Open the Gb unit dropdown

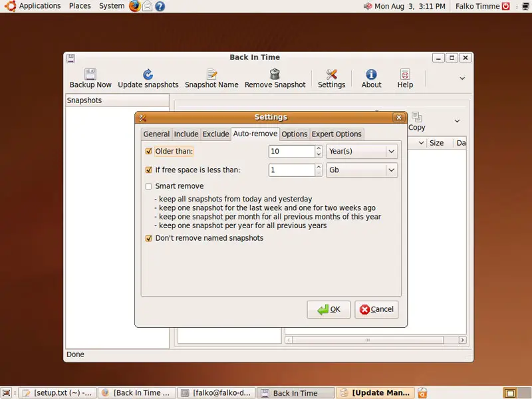pyautogui.click(x=362, y=170)
